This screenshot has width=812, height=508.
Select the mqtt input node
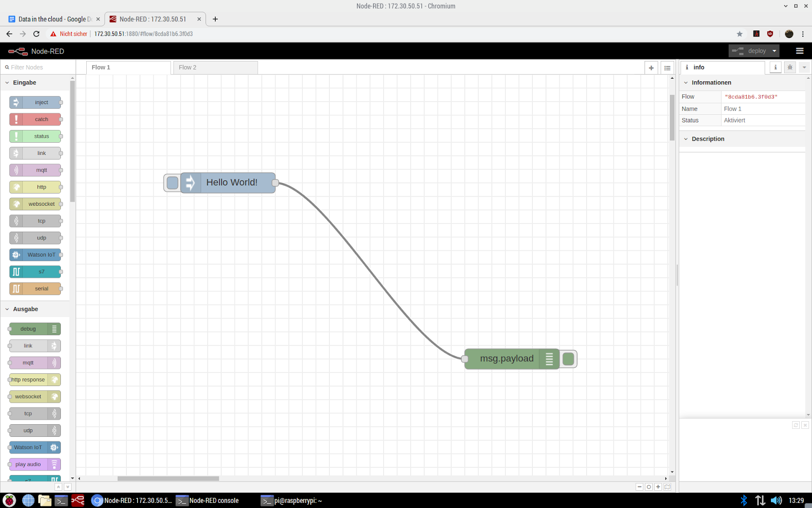(x=36, y=170)
